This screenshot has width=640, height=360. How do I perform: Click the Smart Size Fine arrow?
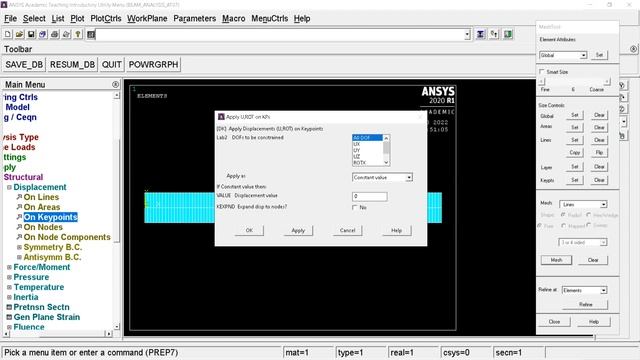click(542, 82)
